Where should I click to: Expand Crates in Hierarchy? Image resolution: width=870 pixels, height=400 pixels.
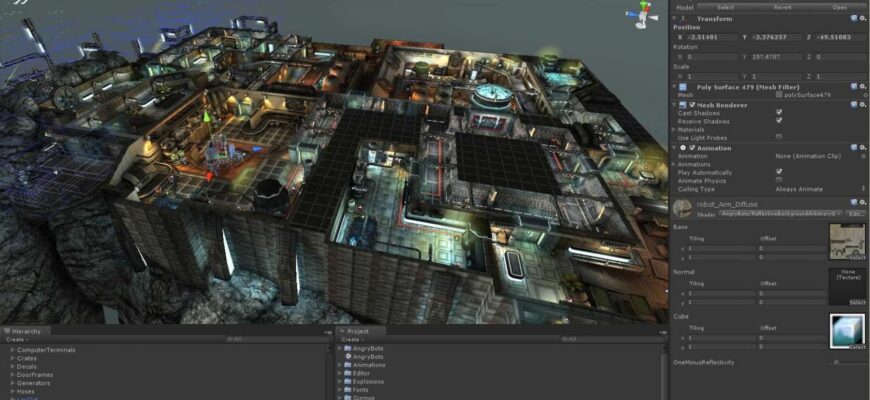tap(12, 358)
